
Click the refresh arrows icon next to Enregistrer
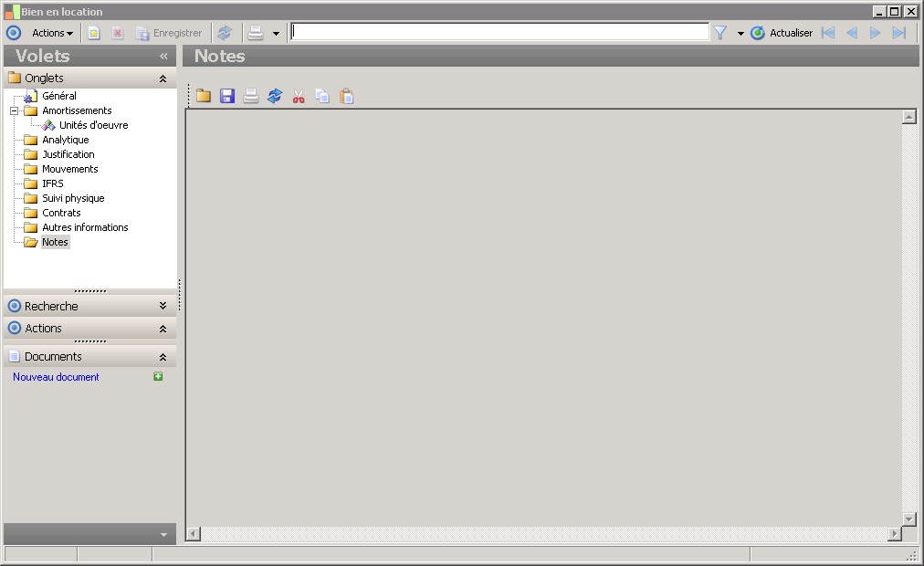pos(225,33)
